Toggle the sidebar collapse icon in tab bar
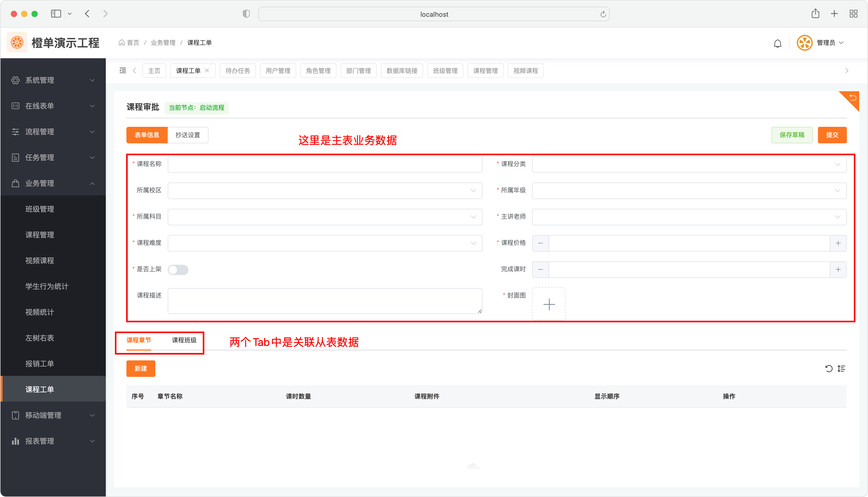Screen dimensions: 868x497 (x=123, y=71)
